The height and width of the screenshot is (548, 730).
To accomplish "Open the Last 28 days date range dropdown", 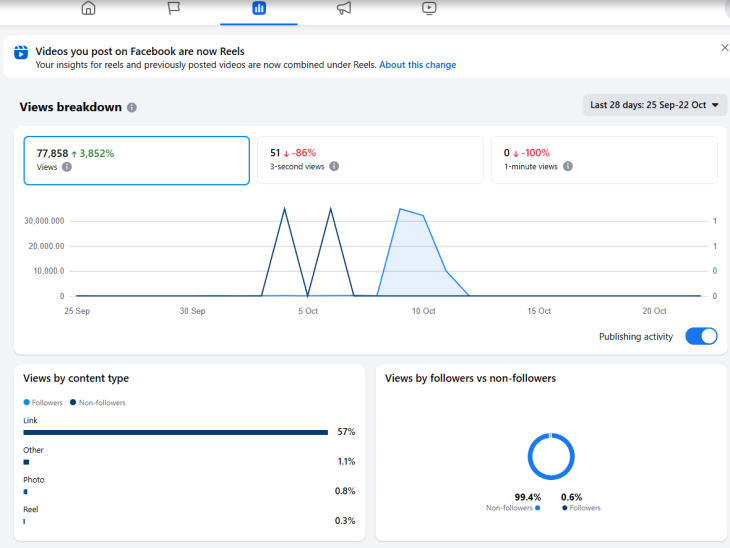I will [654, 105].
